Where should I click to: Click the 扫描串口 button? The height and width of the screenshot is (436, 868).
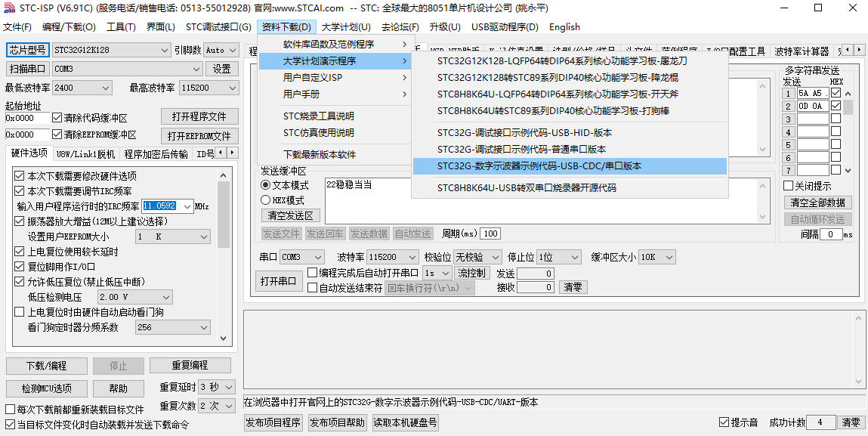click(28, 69)
